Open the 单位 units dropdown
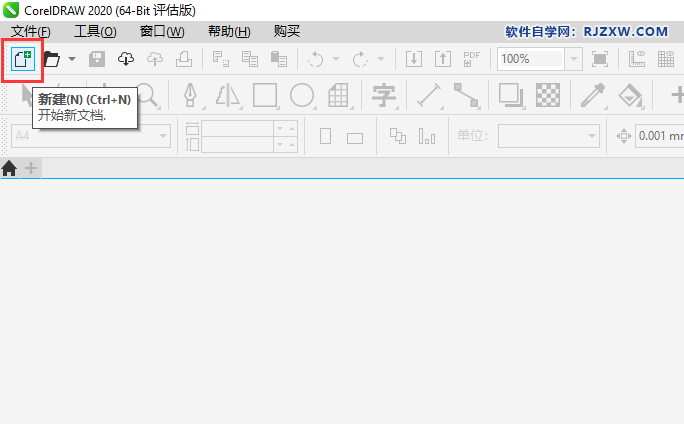Viewport: 684px width, 424px height. coord(549,136)
